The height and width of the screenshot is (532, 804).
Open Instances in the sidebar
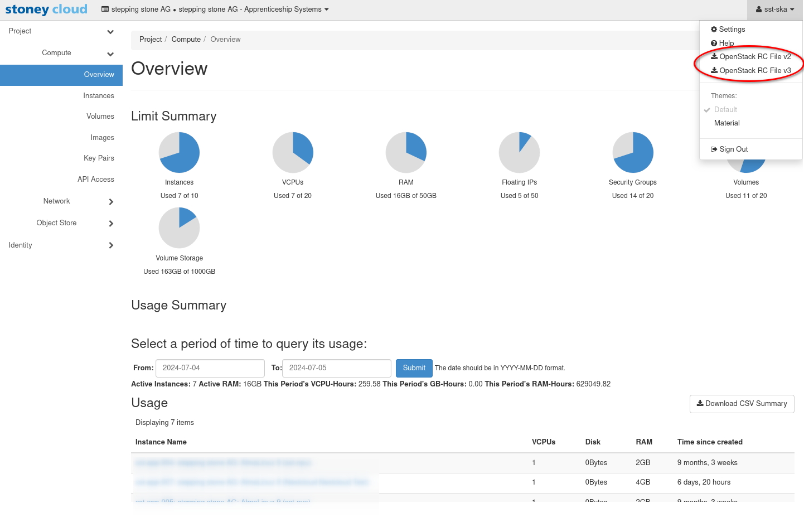[x=98, y=96]
